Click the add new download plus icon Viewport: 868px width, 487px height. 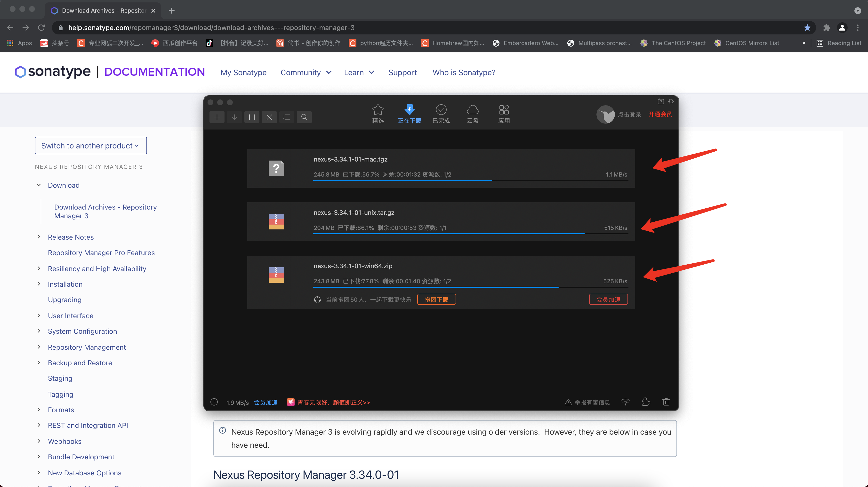217,117
